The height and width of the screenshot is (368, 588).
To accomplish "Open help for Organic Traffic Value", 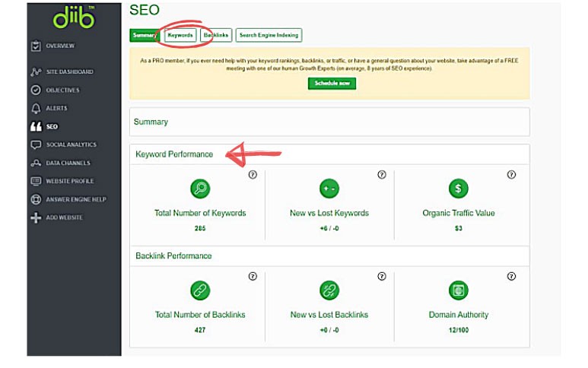I will 511,175.
